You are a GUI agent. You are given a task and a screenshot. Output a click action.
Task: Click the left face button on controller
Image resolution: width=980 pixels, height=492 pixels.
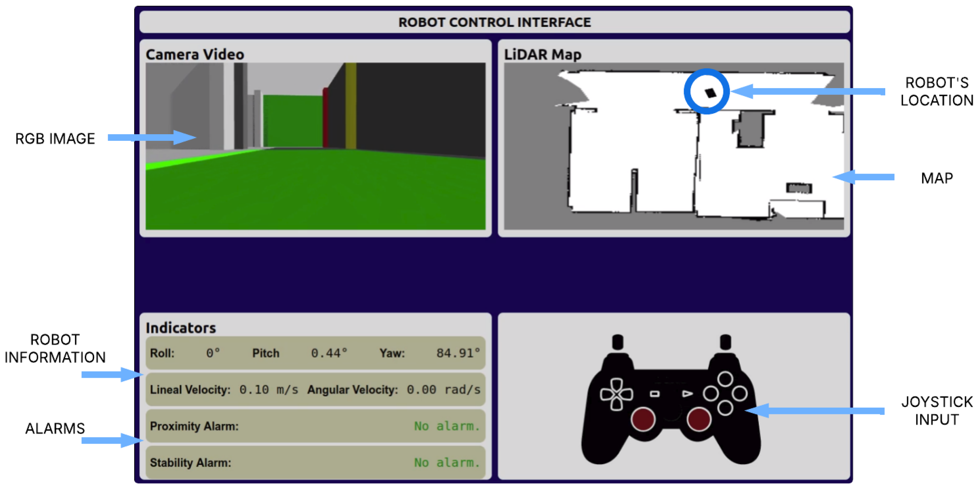711,393
